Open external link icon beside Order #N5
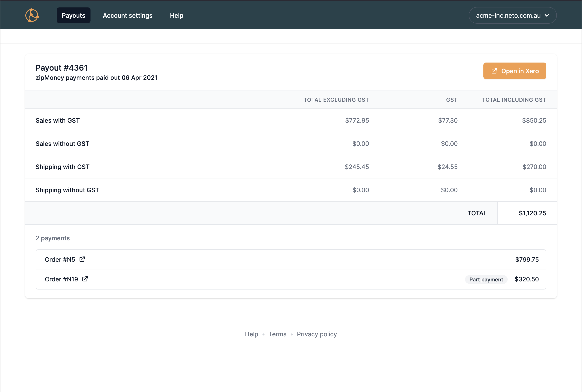 pyautogui.click(x=82, y=259)
